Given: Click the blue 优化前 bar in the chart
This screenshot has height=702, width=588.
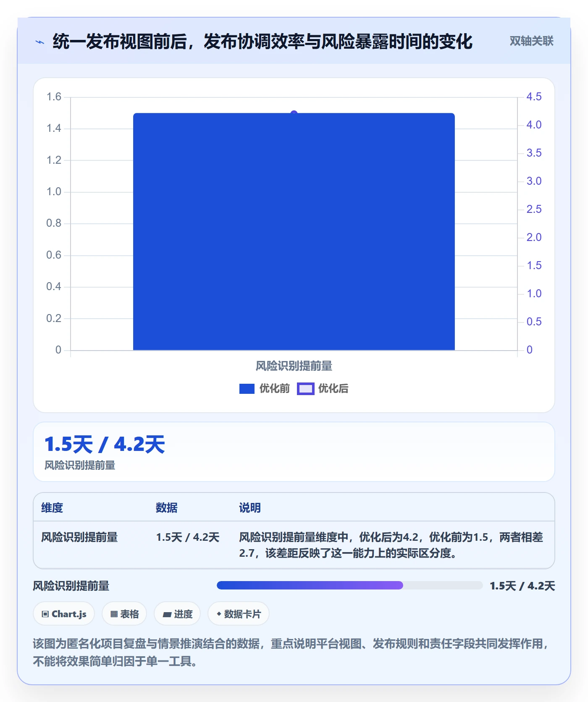Looking at the screenshot, I should click(294, 231).
